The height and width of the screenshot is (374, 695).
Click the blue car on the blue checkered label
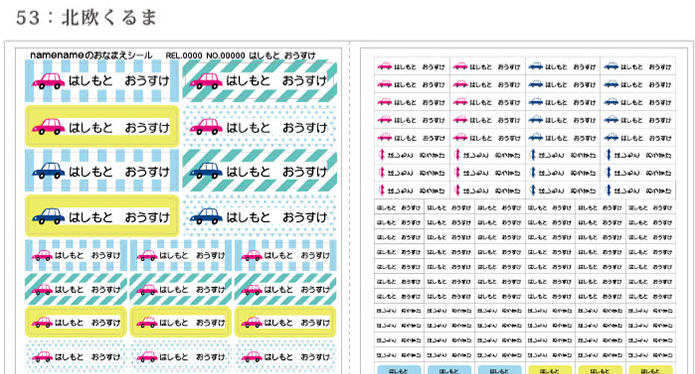(48, 171)
